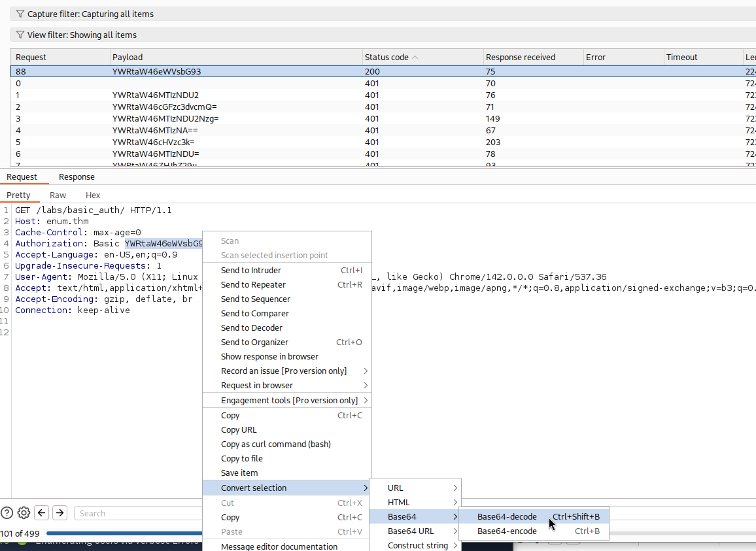Expand the Record an issue submenu arrow
756x551 pixels.
click(366, 371)
